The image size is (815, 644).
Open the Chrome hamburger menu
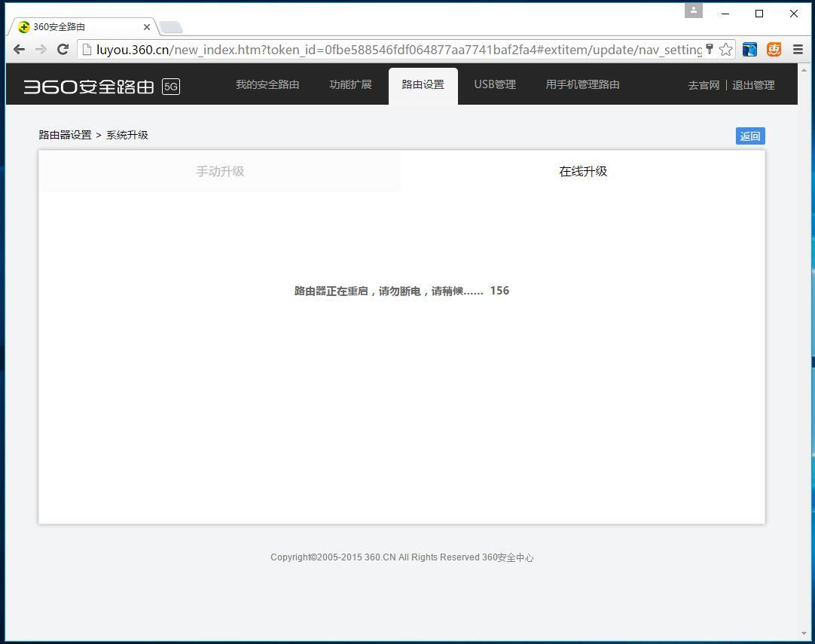point(798,49)
